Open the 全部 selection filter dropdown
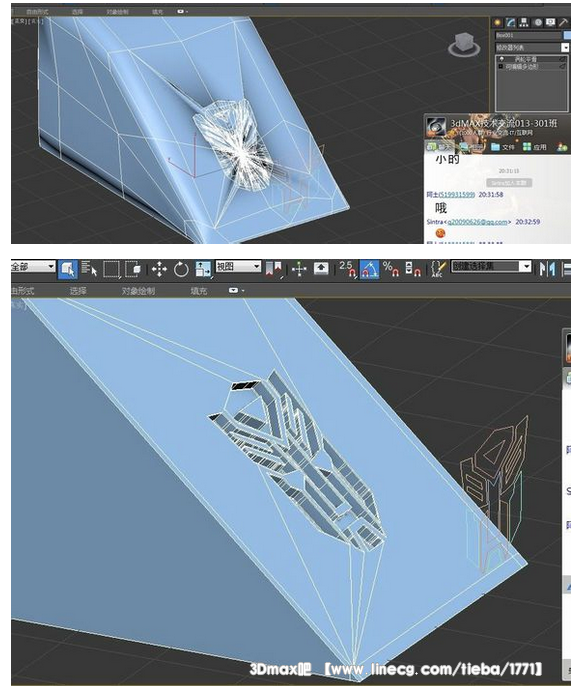Screen dimensions: 571x686 point(33,266)
